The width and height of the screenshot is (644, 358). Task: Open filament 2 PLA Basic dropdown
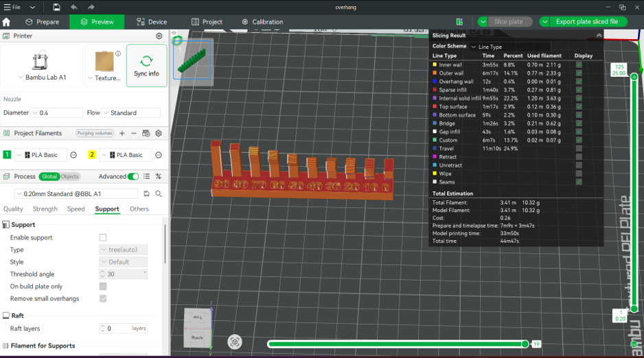(126, 155)
